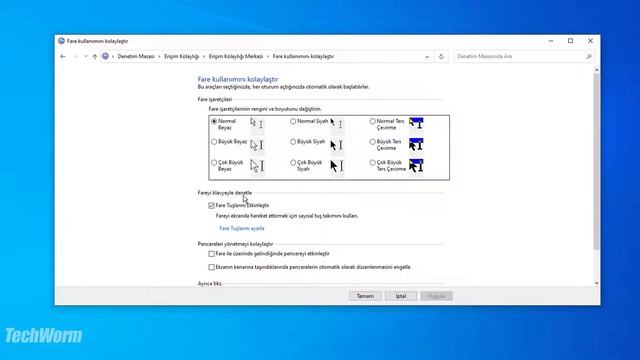Select Normal Ters Çevirme pointer option
The width and height of the screenshot is (640, 360).
tap(372, 121)
